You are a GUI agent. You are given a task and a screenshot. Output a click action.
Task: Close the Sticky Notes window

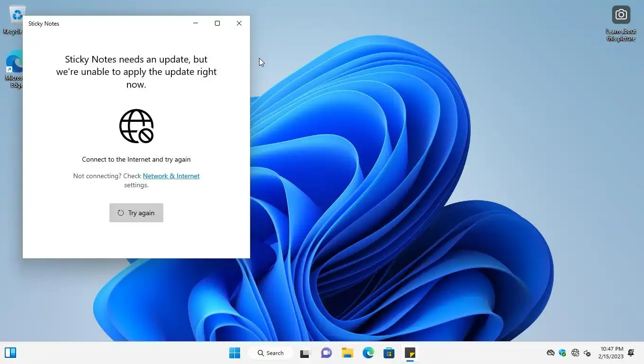[239, 23]
